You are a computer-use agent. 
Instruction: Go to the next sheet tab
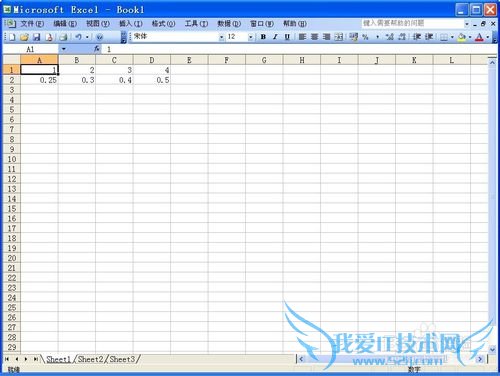point(26,359)
